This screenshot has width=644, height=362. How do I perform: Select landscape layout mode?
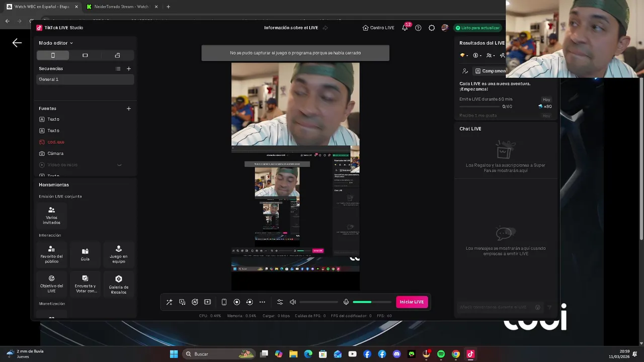click(x=85, y=55)
